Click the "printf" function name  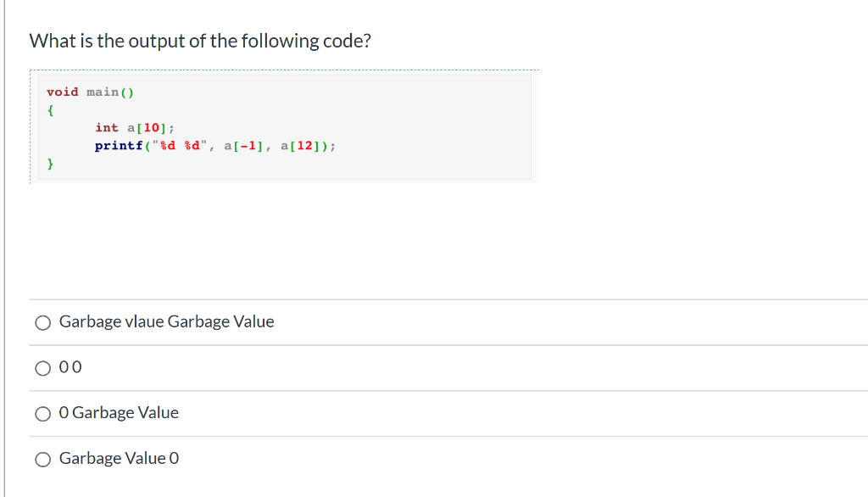(x=118, y=146)
